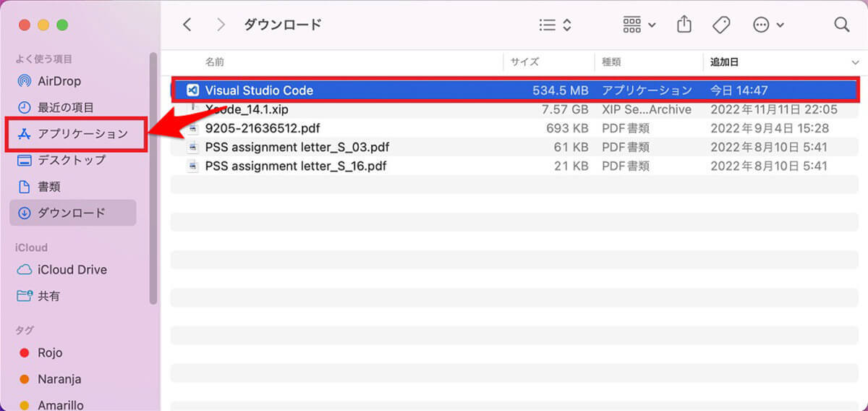Click the clock icon beside 最近の項目

coord(24,107)
